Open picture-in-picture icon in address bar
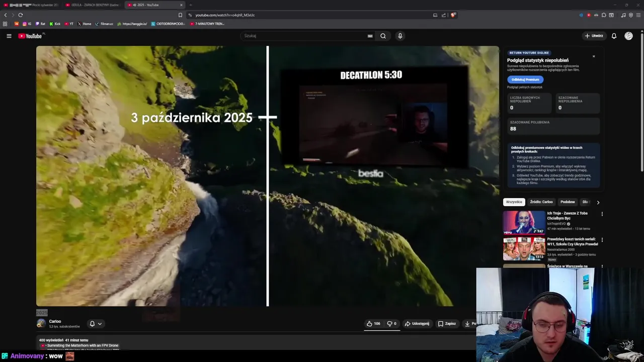Viewport: 644px width, 362px height. tap(435, 15)
